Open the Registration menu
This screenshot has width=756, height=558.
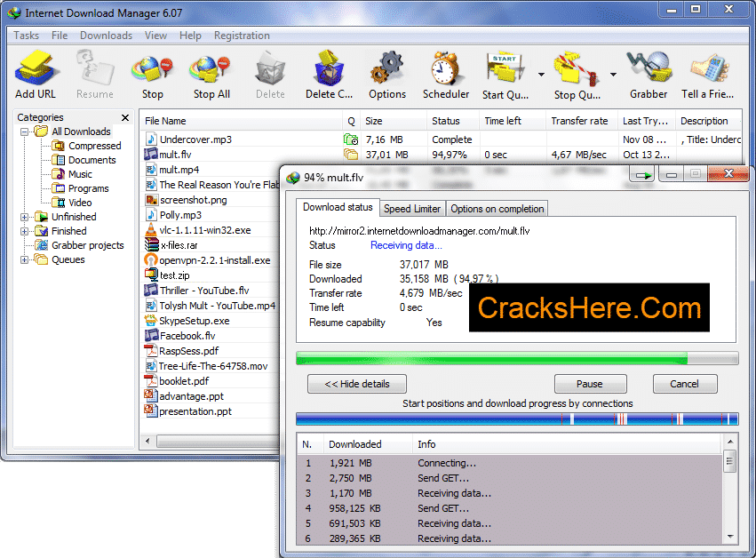(x=242, y=36)
